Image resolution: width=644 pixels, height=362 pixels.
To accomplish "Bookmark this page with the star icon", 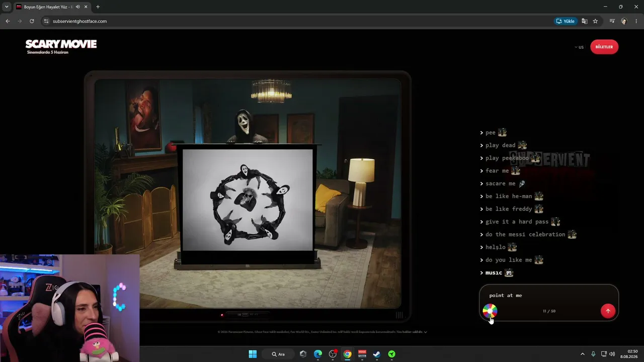I will pos(595,21).
